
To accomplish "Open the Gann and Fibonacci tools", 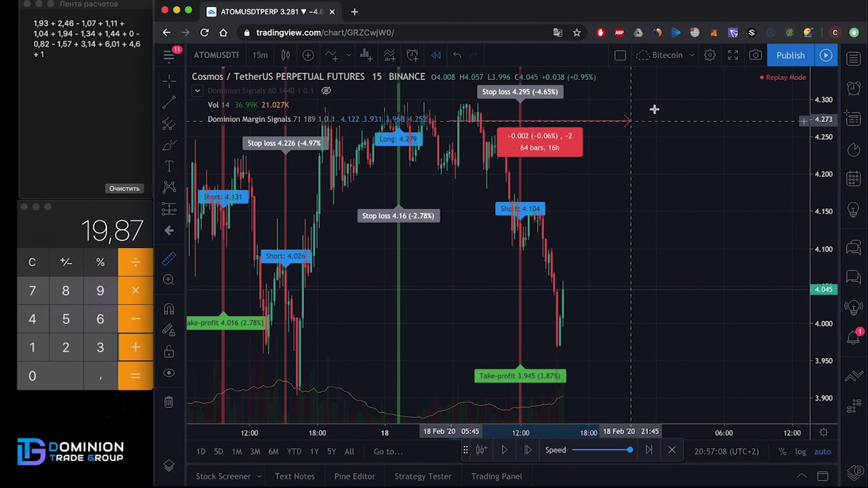I will 169,124.
